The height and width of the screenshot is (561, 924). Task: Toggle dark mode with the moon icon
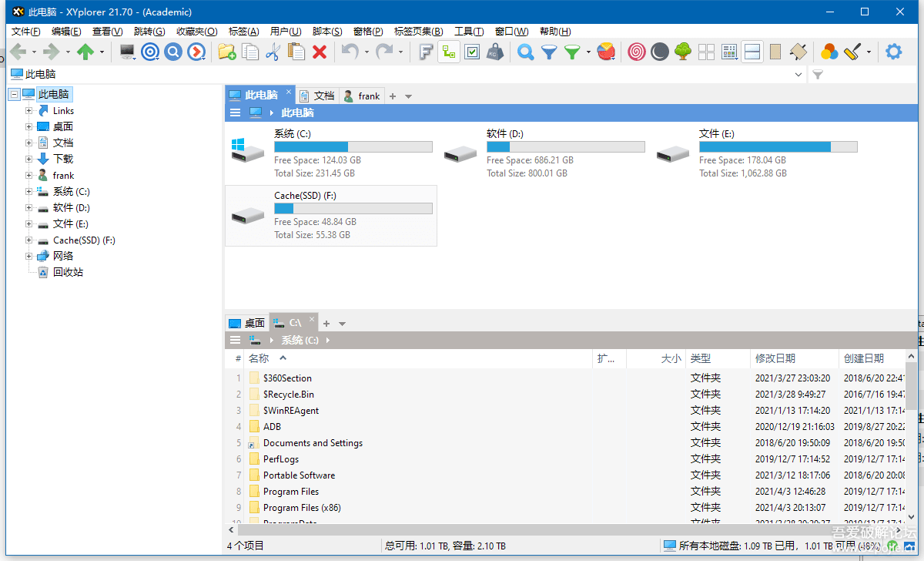click(659, 52)
